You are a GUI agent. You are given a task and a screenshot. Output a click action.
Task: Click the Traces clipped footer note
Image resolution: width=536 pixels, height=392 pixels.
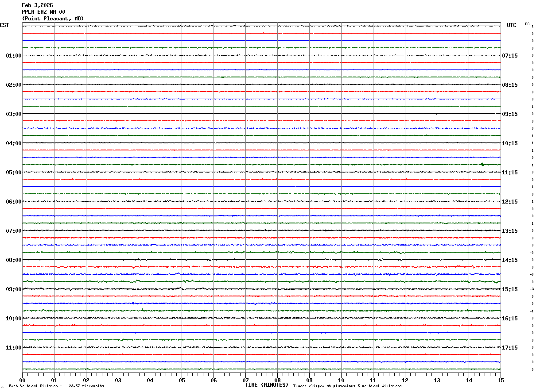click(x=347, y=386)
